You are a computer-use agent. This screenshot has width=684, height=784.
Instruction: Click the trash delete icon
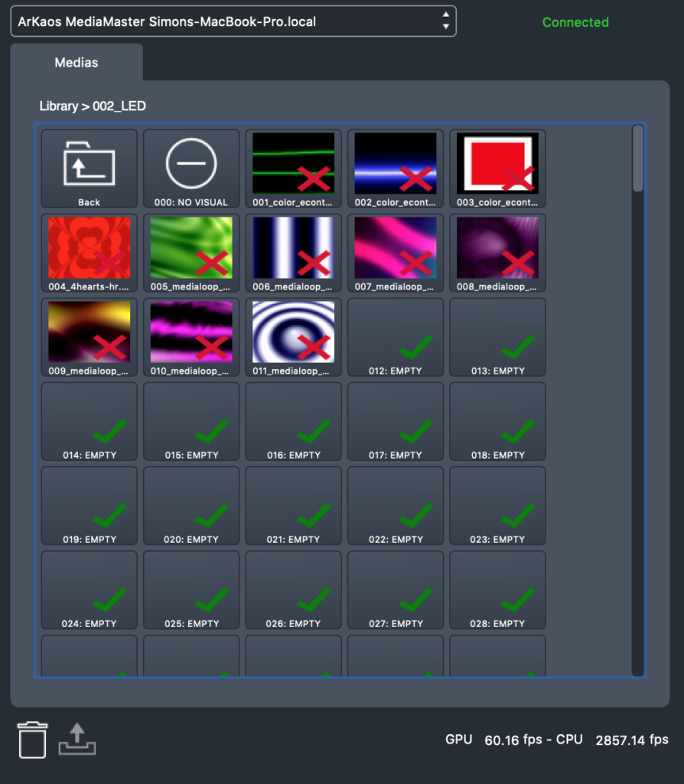(x=32, y=740)
